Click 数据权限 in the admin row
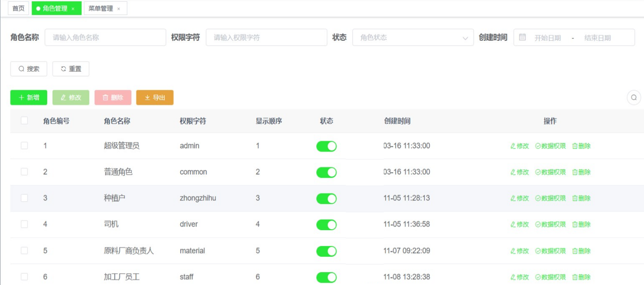The width and height of the screenshot is (644, 285). (x=551, y=146)
